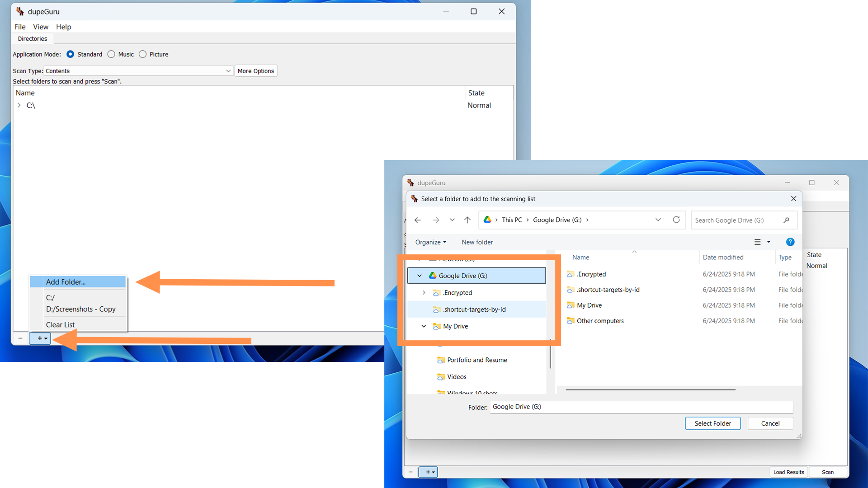Click the view layout icon
The width and height of the screenshot is (868, 488).
758,242
